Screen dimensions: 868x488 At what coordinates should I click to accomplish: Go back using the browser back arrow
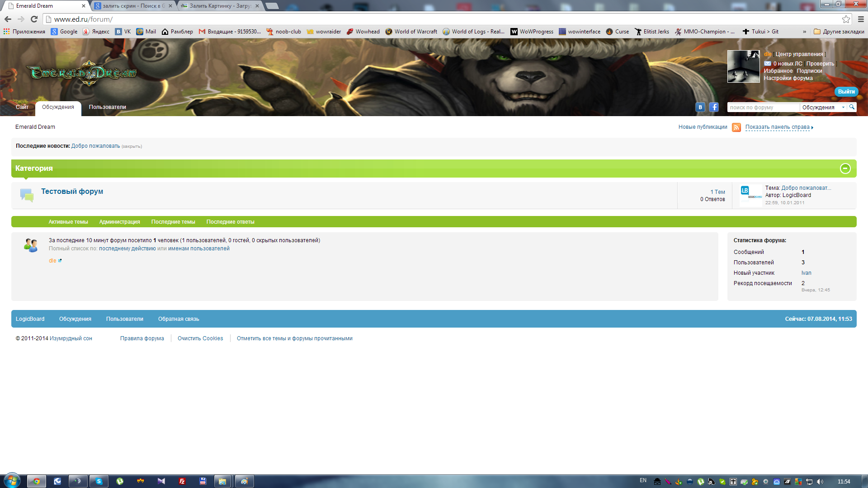[8, 19]
